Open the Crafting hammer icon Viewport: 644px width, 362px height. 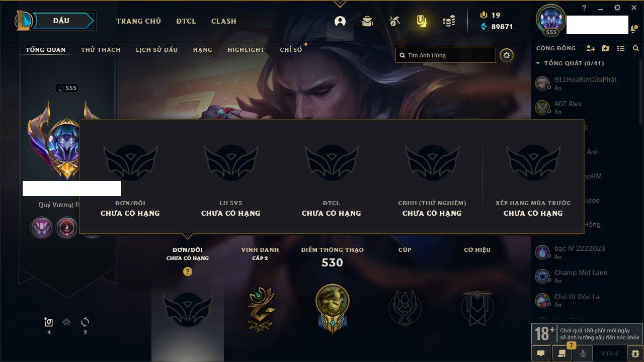coord(394,21)
